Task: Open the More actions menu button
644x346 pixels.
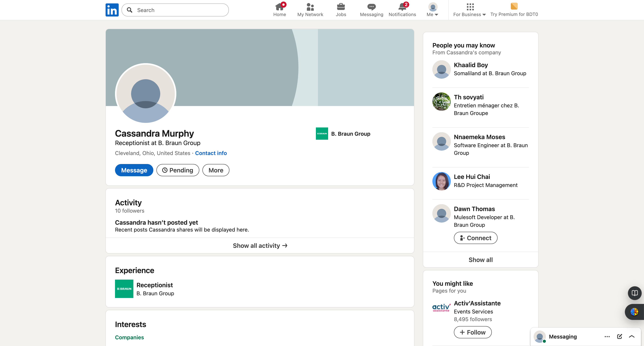Action: click(215, 170)
